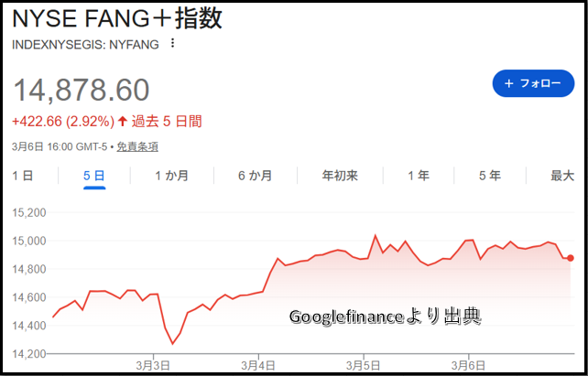Select the 5日 range tab

(x=94, y=176)
